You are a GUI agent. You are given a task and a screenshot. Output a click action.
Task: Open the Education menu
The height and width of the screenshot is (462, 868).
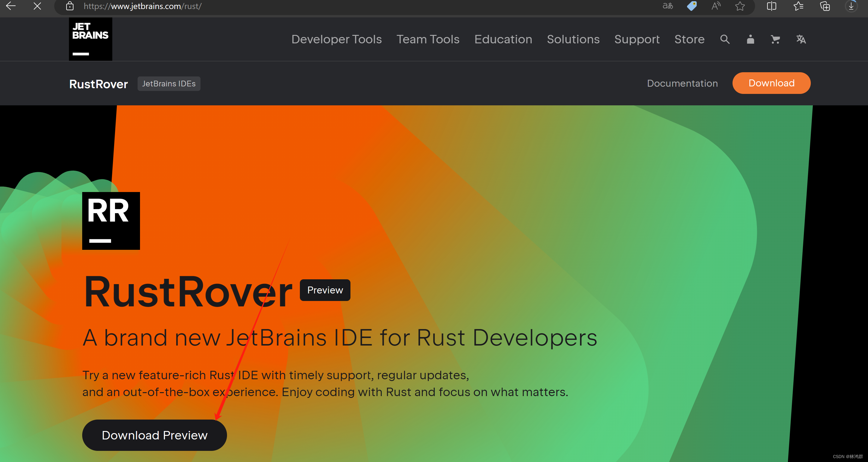pos(503,39)
